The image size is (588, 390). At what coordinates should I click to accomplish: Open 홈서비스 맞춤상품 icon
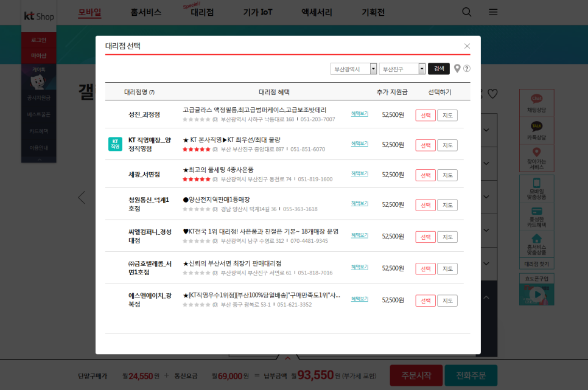(537, 245)
